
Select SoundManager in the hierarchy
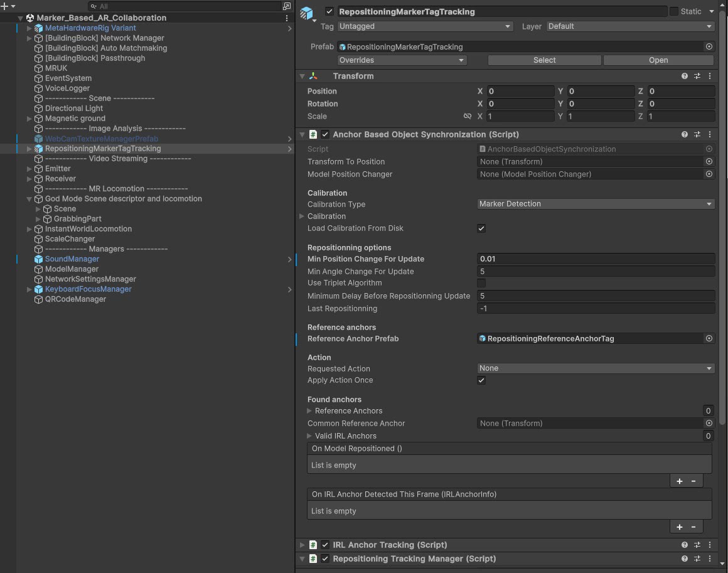click(72, 259)
